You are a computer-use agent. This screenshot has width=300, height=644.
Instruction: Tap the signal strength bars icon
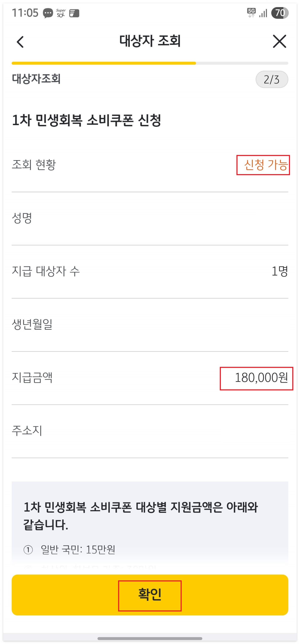pos(263,13)
